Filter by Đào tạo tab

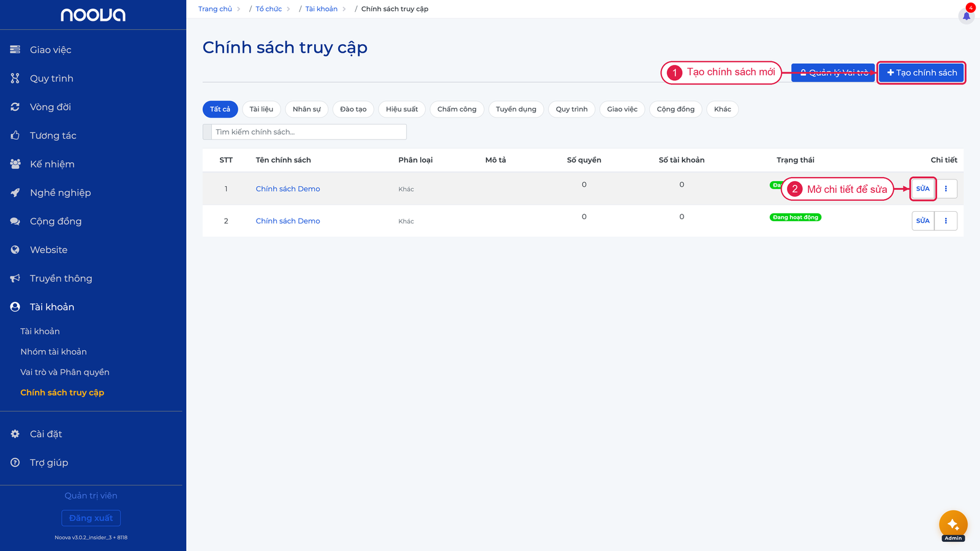[353, 109]
